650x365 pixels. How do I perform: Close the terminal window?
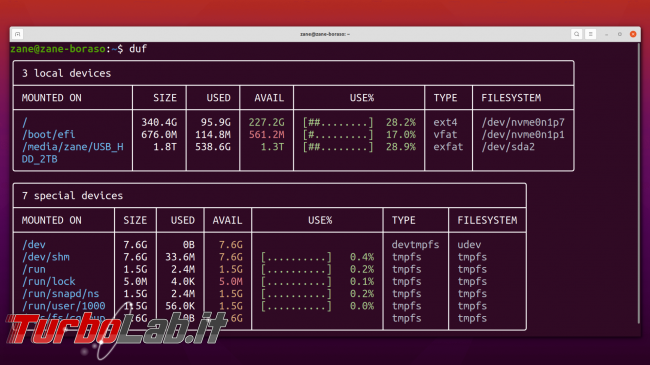[633, 34]
